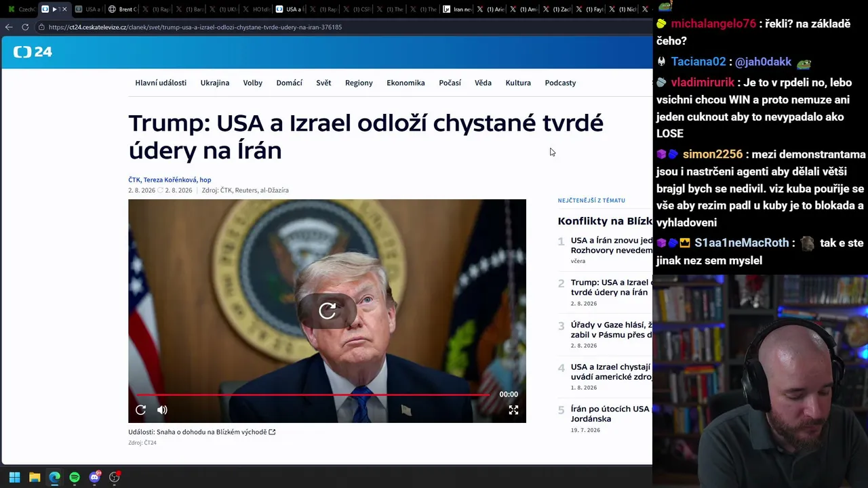The image size is (868, 488).
Task: Switch to the '(1) Fayt' X tab
Action: [590, 9]
